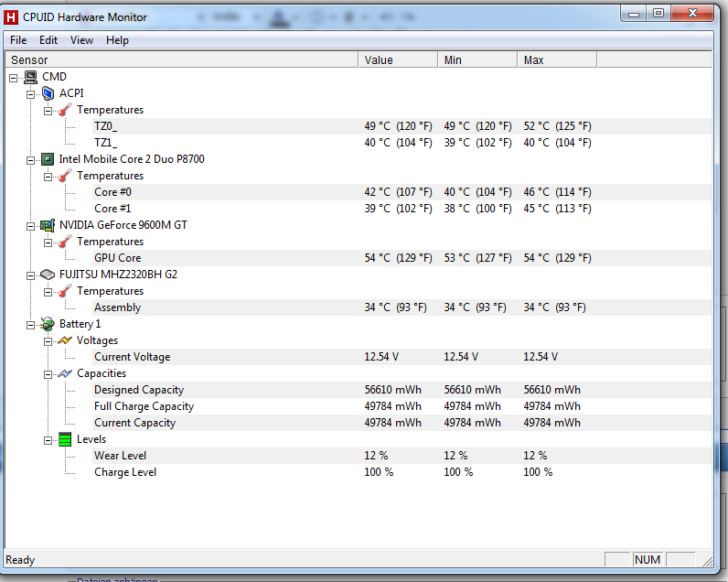
Task: Select the Wear Level row
Action: (x=401, y=456)
